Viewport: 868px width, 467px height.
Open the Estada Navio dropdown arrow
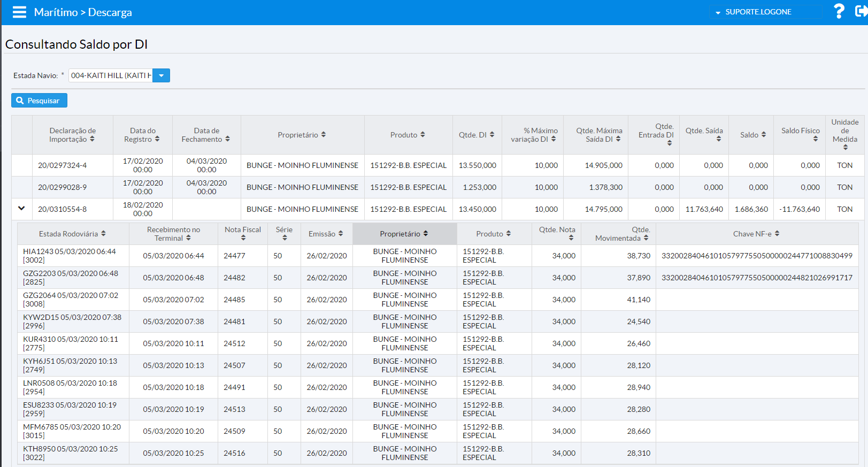(x=161, y=75)
